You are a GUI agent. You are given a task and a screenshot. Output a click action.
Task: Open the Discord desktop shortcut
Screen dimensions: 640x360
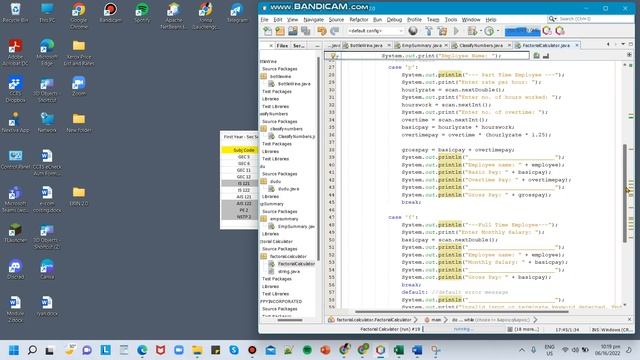coord(16,269)
